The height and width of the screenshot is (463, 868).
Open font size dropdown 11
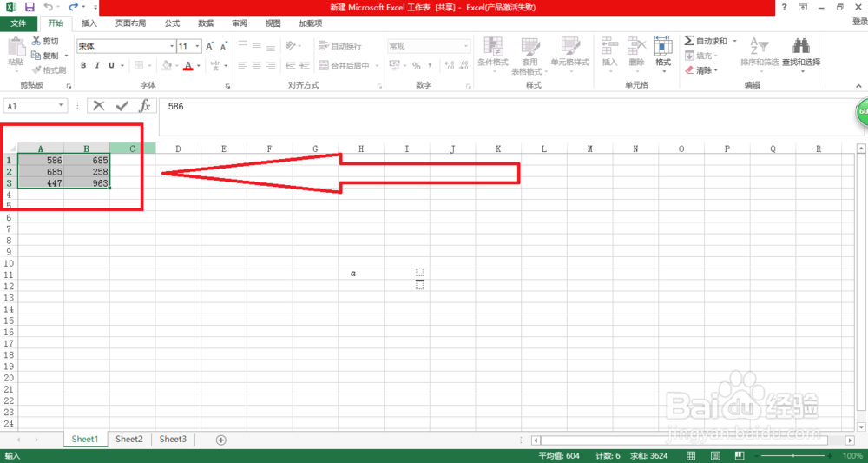pos(198,47)
